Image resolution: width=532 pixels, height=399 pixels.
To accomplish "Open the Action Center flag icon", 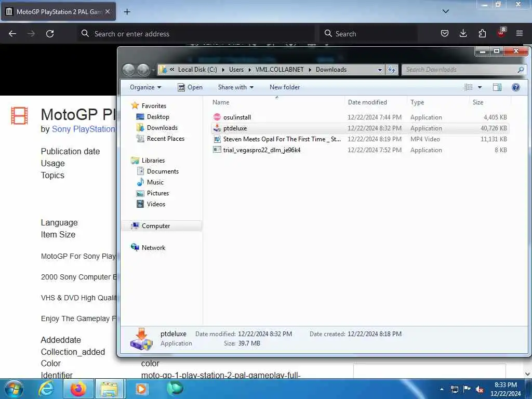I will pos(467,389).
